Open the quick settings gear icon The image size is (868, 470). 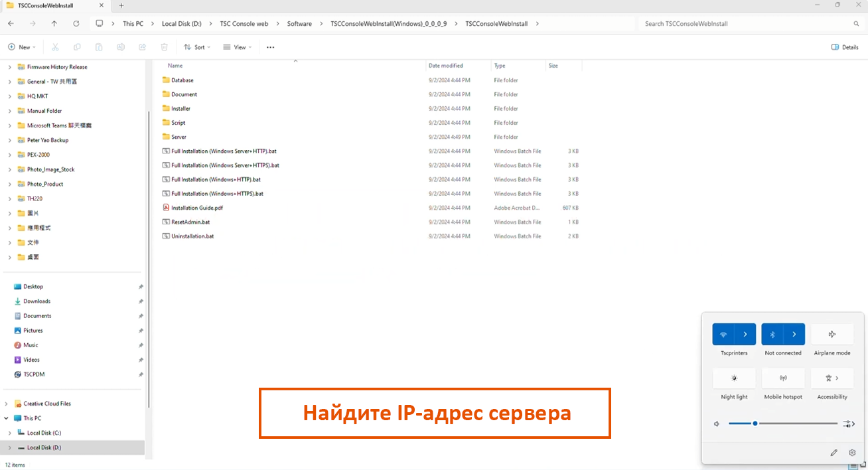[852, 453]
